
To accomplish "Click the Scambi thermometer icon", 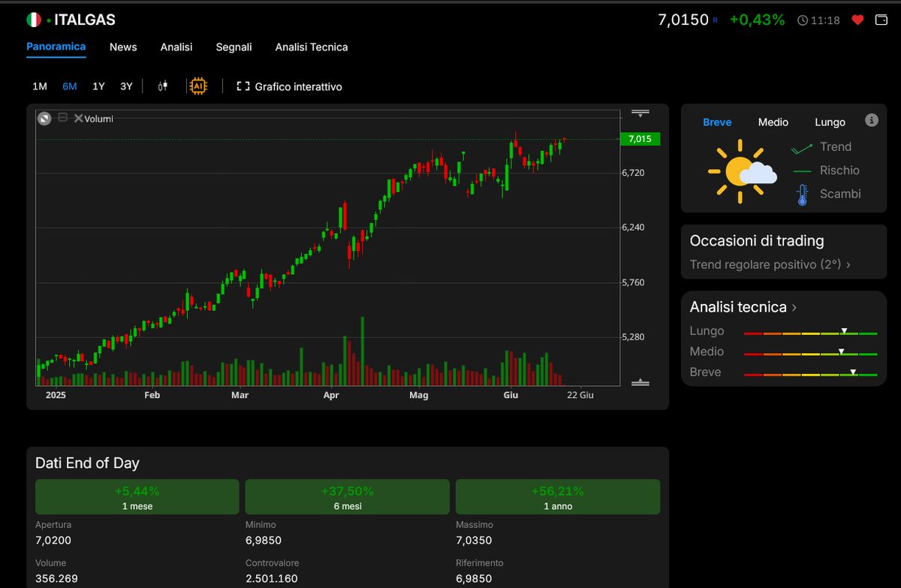I will (x=802, y=195).
